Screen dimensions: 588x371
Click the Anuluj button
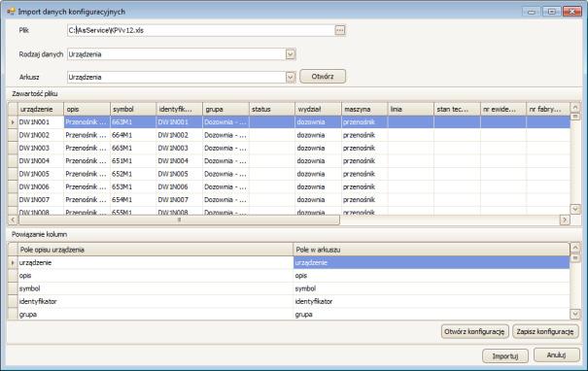click(x=557, y=354)
